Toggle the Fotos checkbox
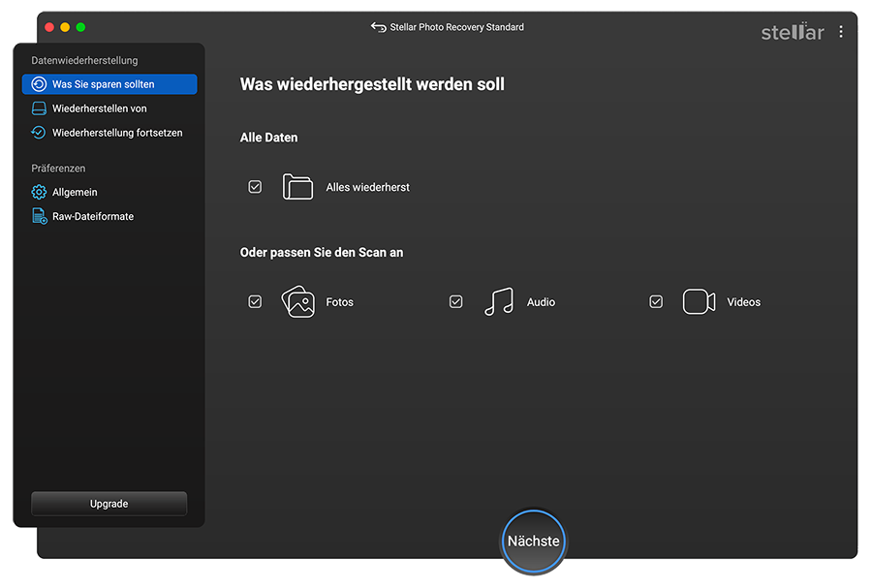The height and width of the screenshot is (588, 872). click(x=255, y=301)
